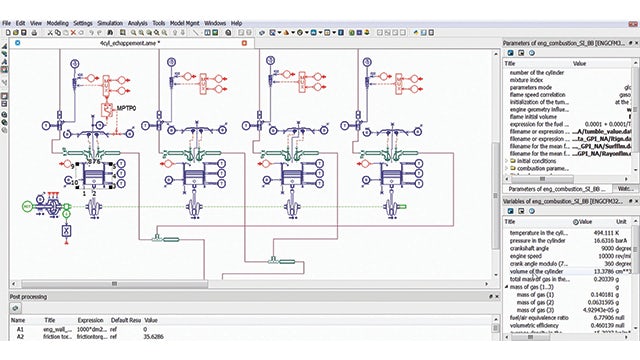Screen dimensions: 640x360
Task: Open dropdown arrow left of orange cone icon
Action: pyautogui.click(x=280, y=33)
